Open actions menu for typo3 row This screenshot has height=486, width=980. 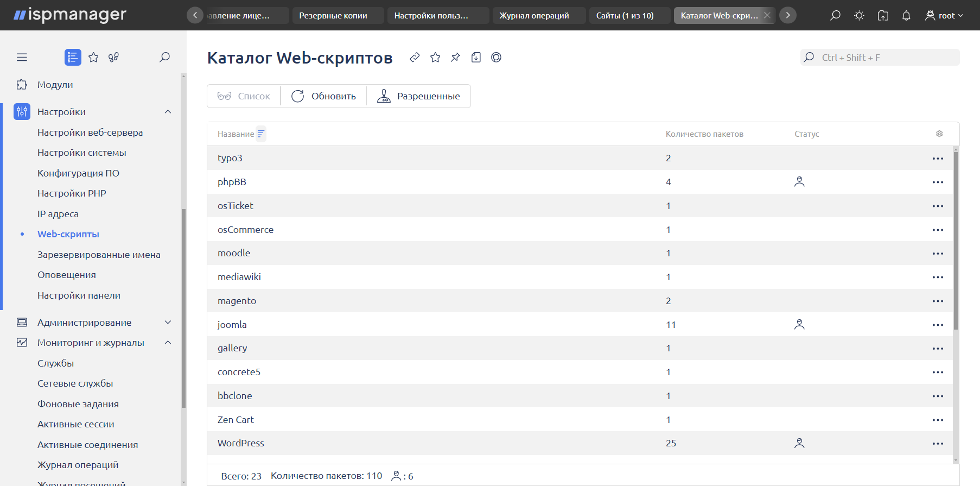point(938,158)
